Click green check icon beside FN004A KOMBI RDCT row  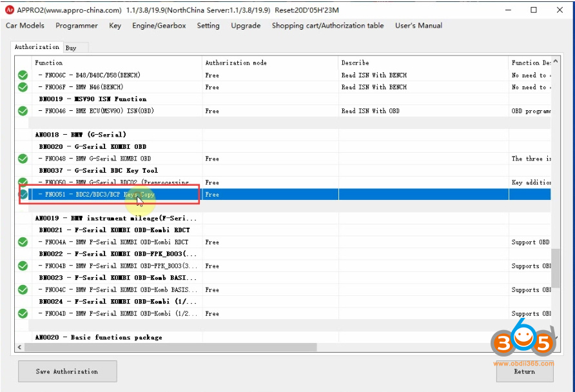pyautogui.click(x=23, y=242)
